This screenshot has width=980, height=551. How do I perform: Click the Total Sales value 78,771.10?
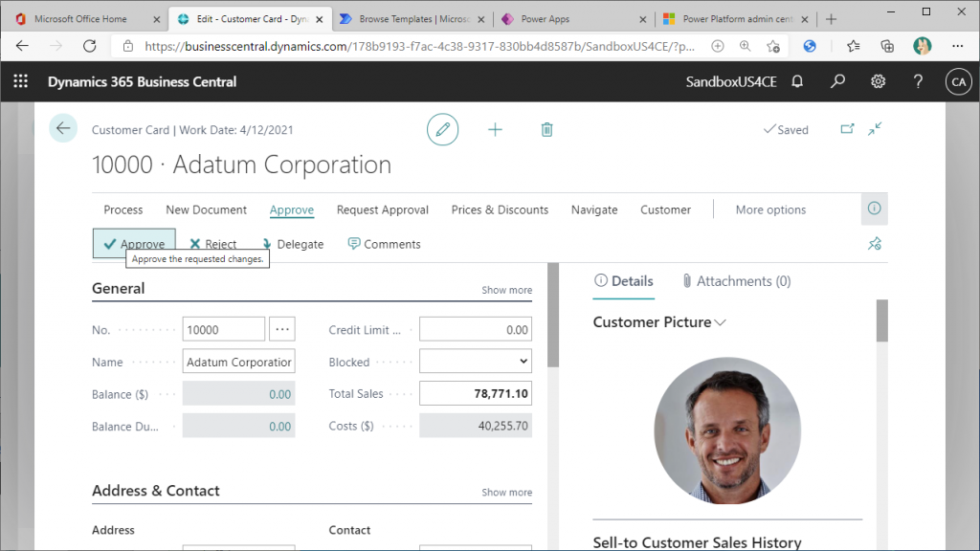pos(501,393)
